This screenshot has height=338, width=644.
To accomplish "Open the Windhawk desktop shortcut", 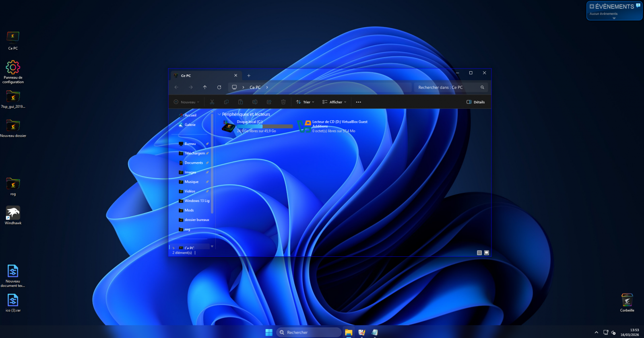I will click(13, 213).
